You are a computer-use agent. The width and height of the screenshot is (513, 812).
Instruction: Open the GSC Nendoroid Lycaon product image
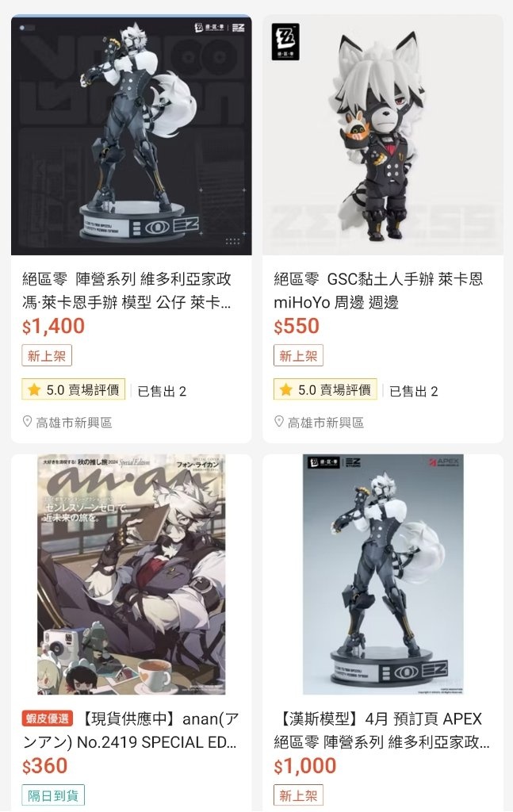click(x=383, y=135)
